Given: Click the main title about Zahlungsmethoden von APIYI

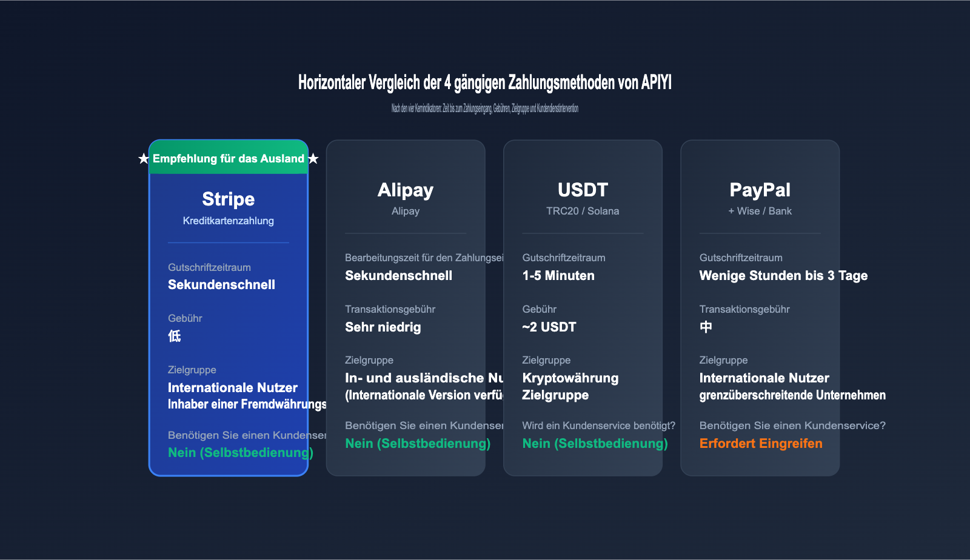Looking at the screenshot, I should point(485,82).
